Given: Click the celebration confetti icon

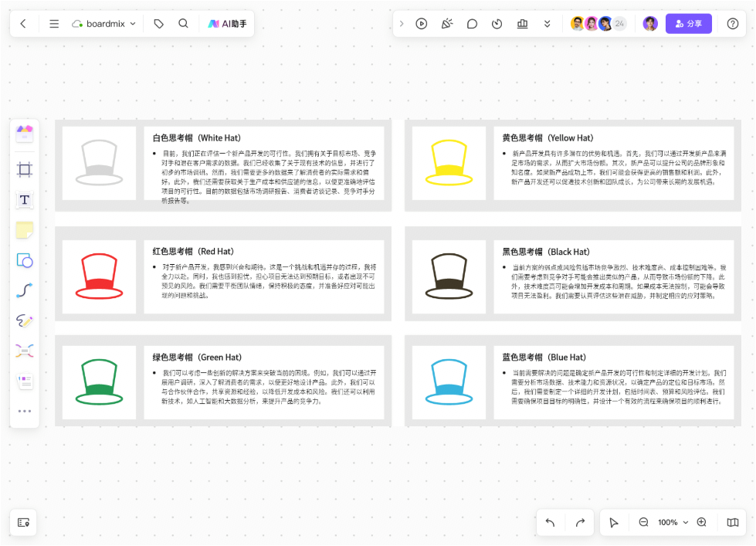Looking at the screenshot, I should click(x=447, y=24).
